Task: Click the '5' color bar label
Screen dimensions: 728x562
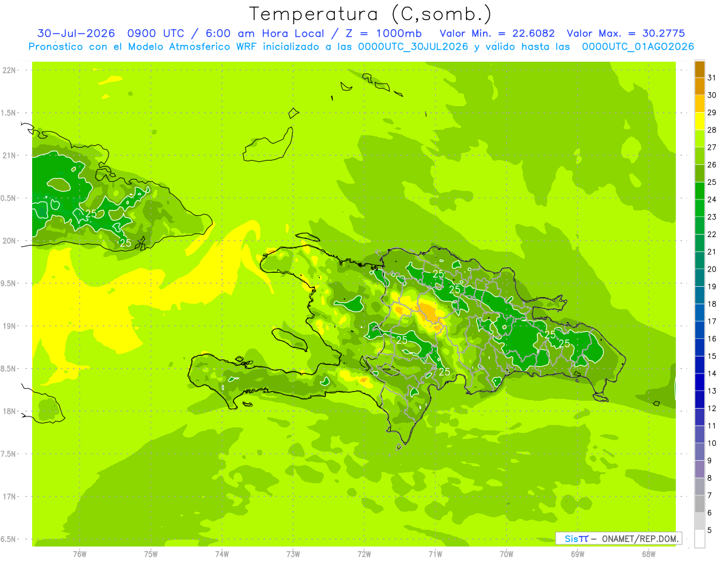Action: click(710, 530)
